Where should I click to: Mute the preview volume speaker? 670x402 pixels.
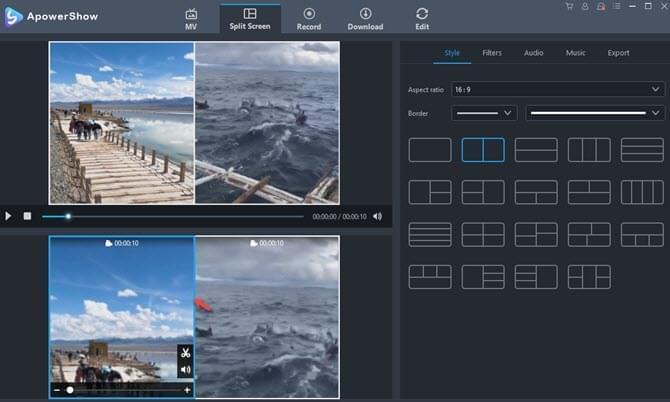[x=377, y=216]
